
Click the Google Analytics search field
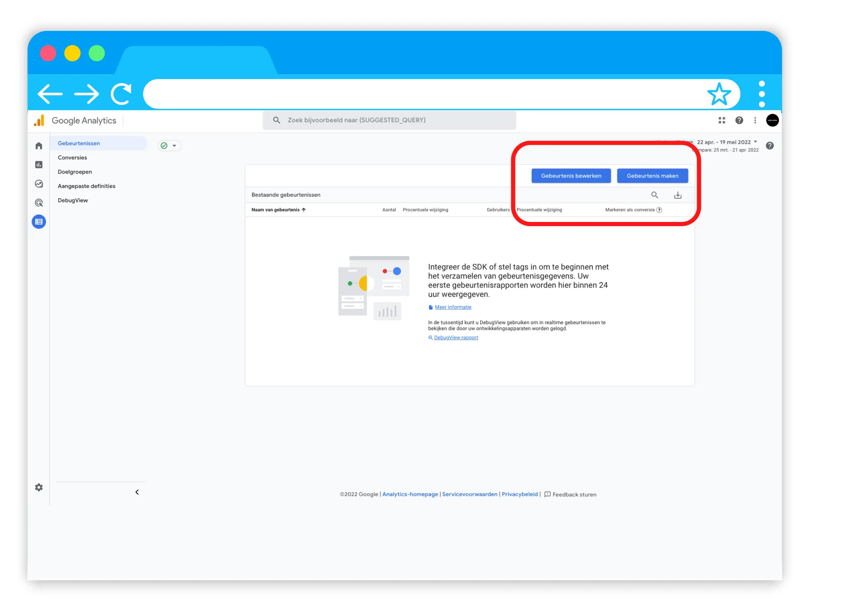point(389,120)
